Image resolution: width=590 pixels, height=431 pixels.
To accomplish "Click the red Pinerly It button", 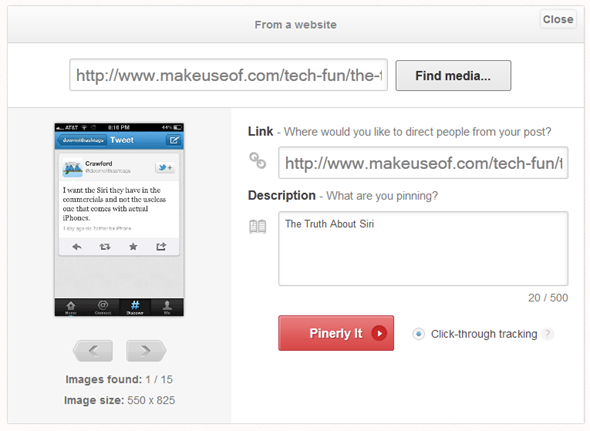I will tap(336, 333).
